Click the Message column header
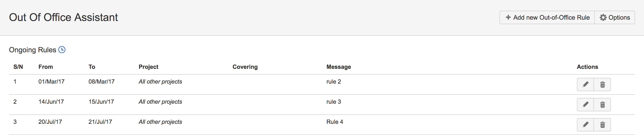The image size is (644, 135). pos(339,67)
